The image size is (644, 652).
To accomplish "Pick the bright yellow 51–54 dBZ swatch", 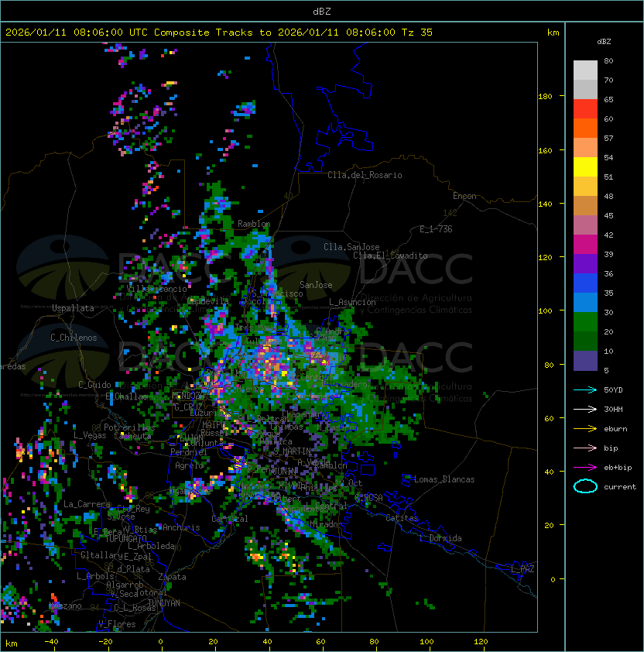I will point(585,166).
